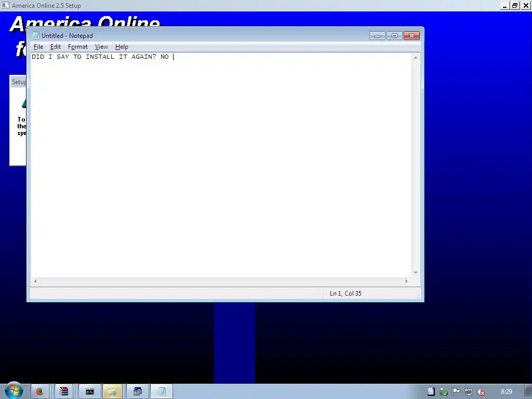Restore the America Online 2.5 Setup window
Image resolution: width=532 pixels, height=399 pixels.
point(515,5)
